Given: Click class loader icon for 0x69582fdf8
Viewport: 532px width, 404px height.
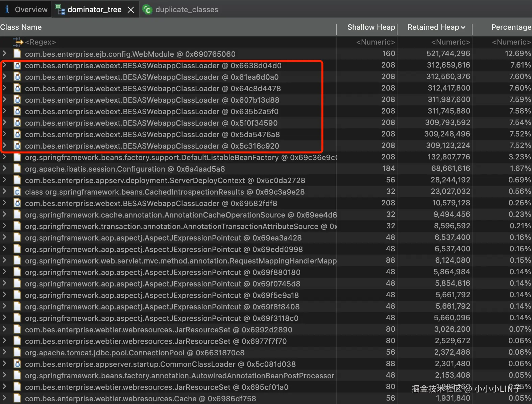Looking at the screenshot, I should tap(17, 203).
